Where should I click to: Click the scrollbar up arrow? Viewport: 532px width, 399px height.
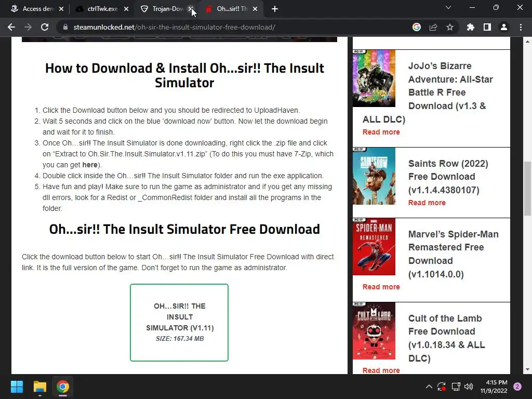coord(527,42)
